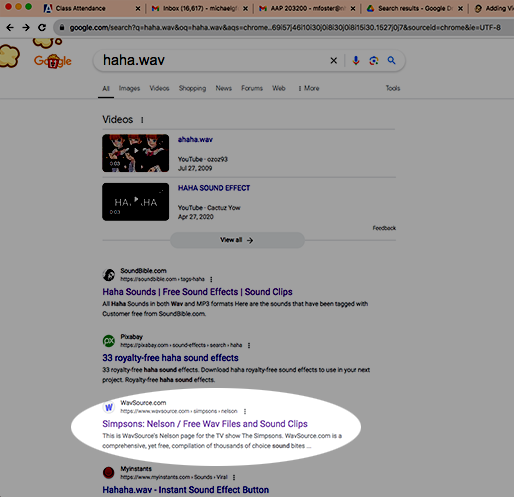
Task: Expand the More filters menu
Action: 309,88
